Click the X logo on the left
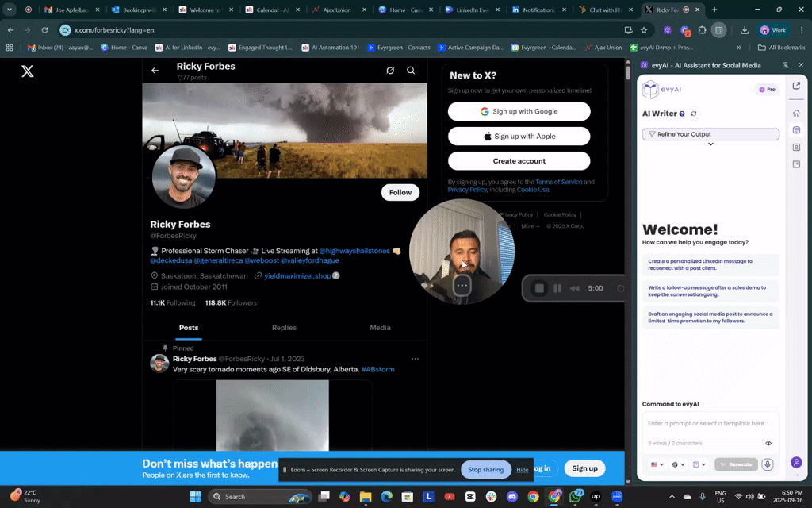 point(28,71)
